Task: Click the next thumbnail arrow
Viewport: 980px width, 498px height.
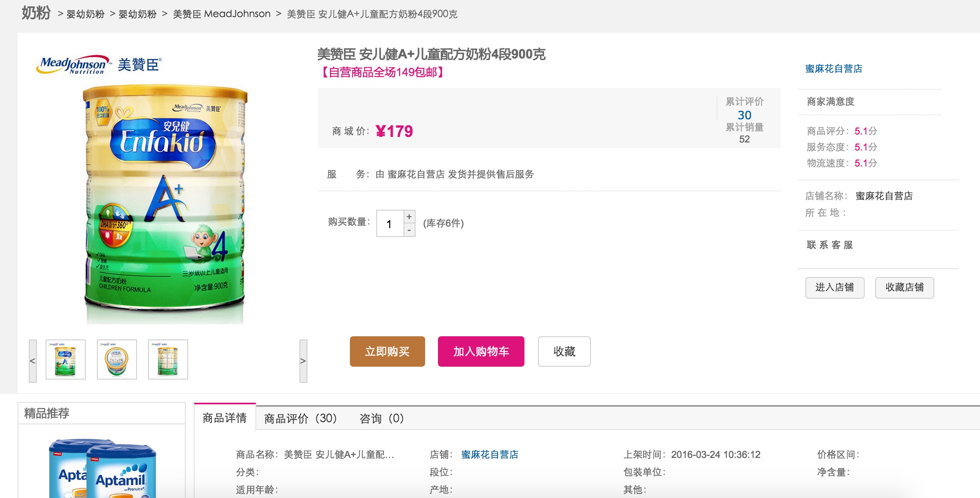Action: [303, 361]
